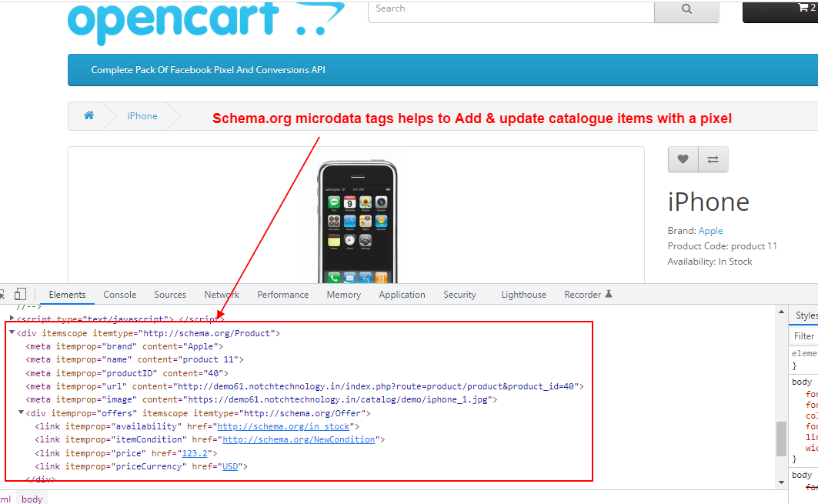Viewport: 818px width, 504px height.
Task: Open the Lighthouse tab
Action: click(523, 295)
